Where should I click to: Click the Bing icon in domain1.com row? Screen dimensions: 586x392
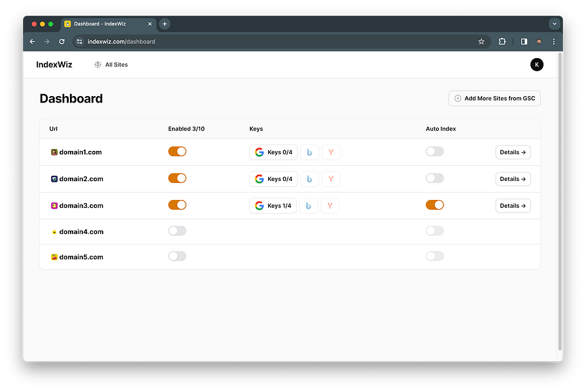pos(309,152)
